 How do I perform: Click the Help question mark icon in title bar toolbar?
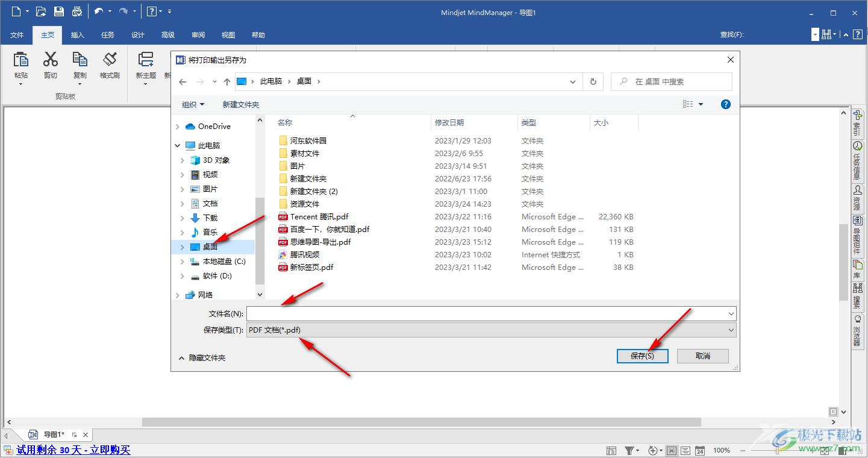(x=152, y=11)
